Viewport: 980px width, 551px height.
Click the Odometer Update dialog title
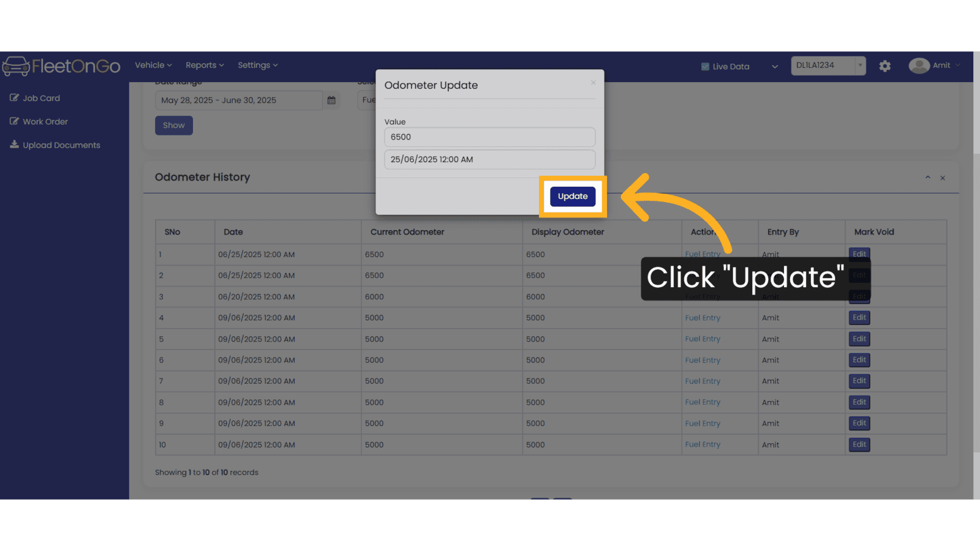[x=431, y=85]
